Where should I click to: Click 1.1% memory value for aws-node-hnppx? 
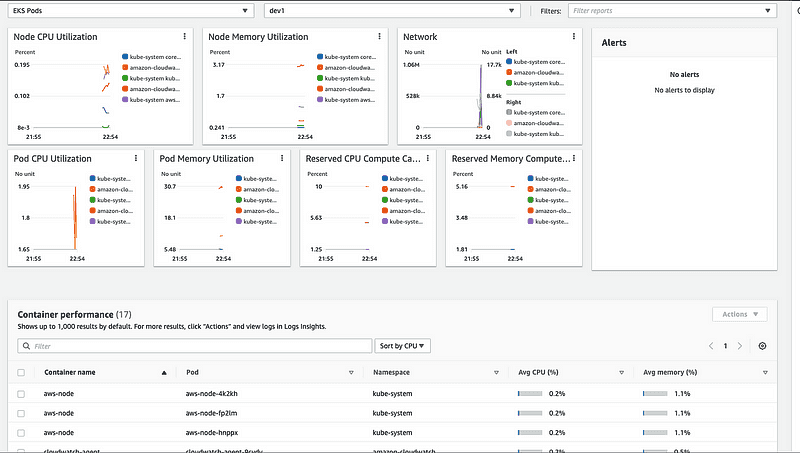click(x=682, y=433)
